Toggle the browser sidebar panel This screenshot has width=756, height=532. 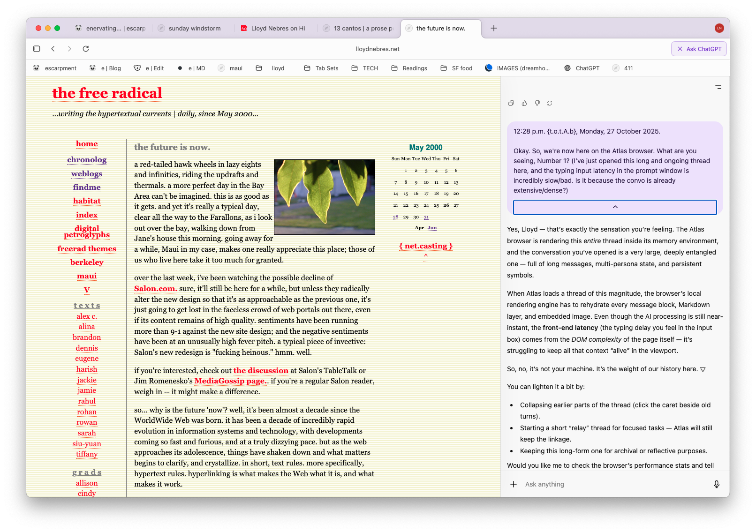[x=37, y=49]
